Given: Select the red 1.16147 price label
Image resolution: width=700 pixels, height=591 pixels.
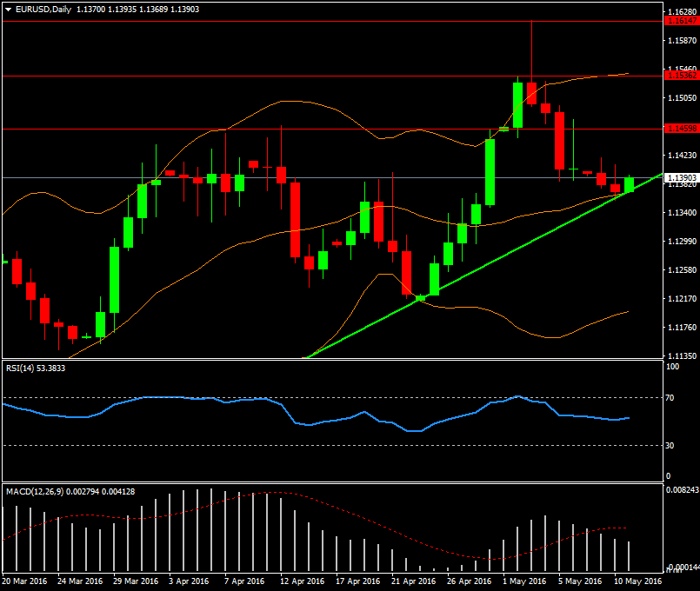Looking at the screenshot, I should [681, 21].
